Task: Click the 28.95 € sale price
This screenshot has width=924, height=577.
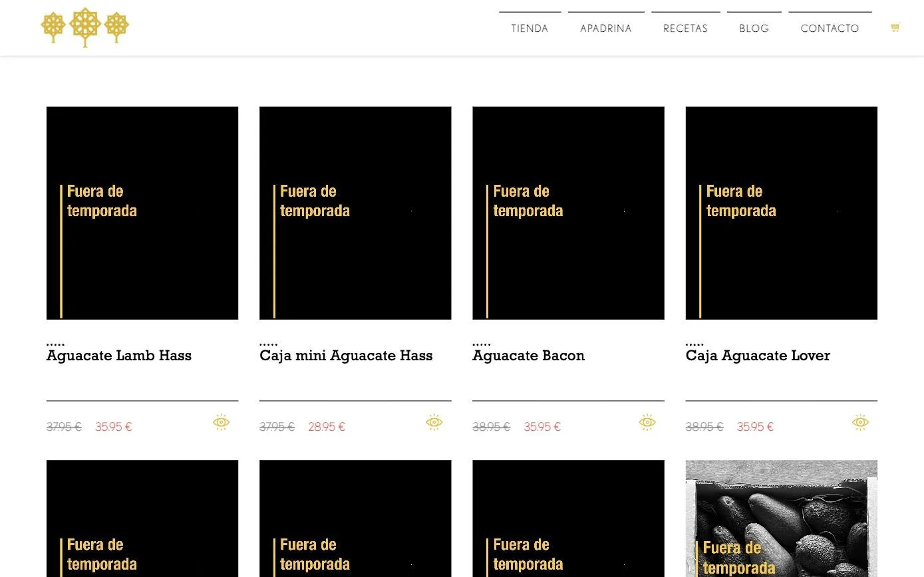Action: pyautogui.click(x=327, y=427)
